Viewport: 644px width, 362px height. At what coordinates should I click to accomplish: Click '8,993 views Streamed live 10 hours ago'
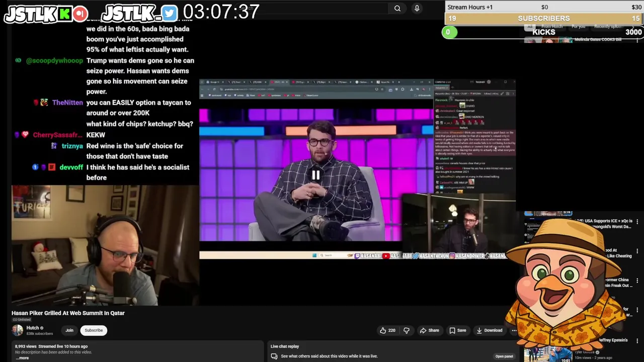[x=51, y=346]
